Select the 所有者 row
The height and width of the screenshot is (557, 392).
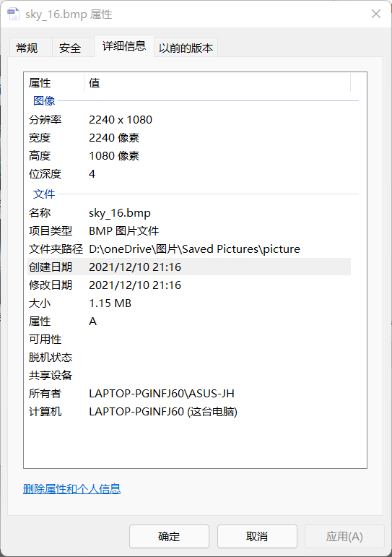tap(189, 394)
